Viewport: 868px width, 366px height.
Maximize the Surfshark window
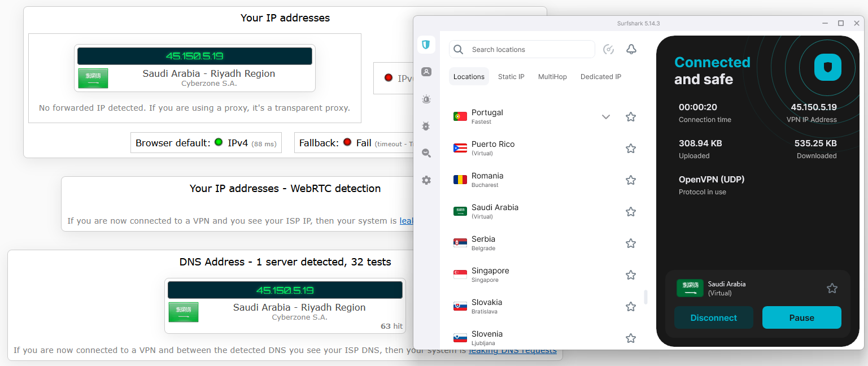(x=841, y=23)
